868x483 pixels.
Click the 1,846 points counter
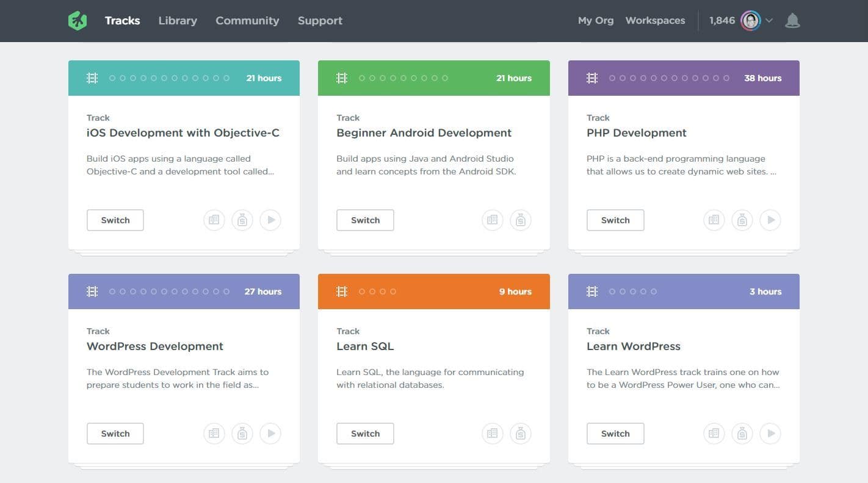coord(722,21)
